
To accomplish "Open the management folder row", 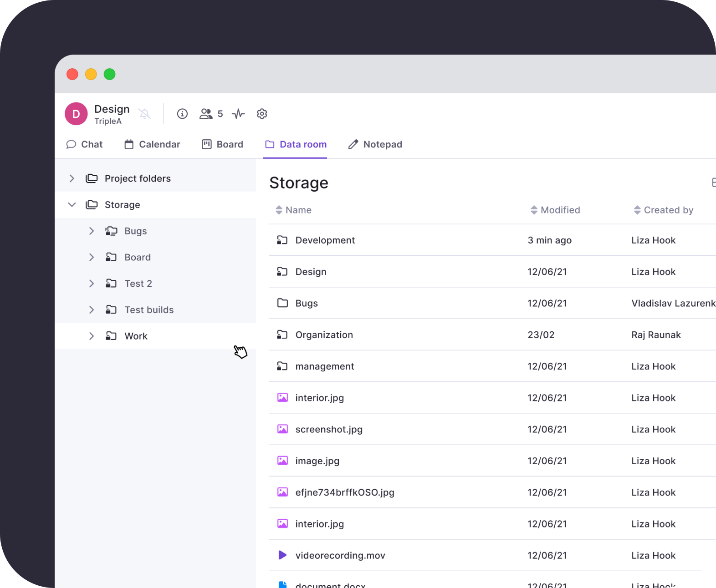I will click(492, 366).
